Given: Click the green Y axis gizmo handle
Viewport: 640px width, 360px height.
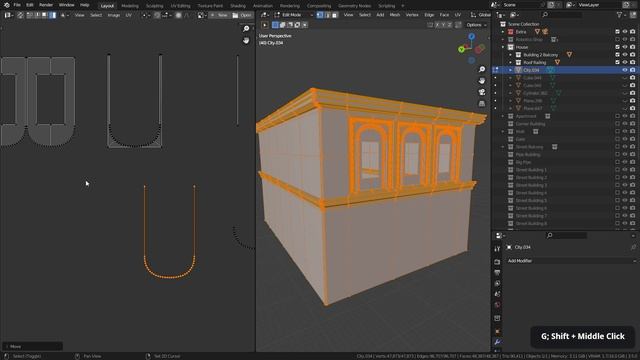Looking at the screenshot, I should [x=462, y=49].
